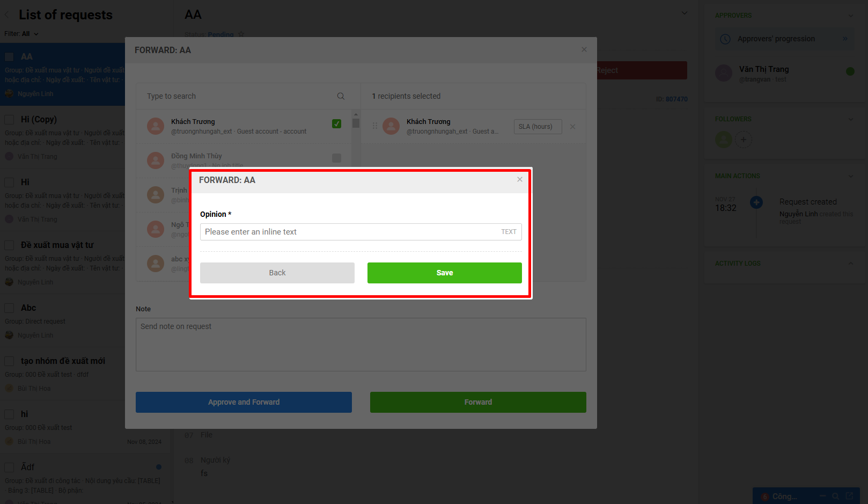Viewport: 868px width, 504px height.
Task: Collapse the FOLLOWERS section
Action: coord(850,119)
